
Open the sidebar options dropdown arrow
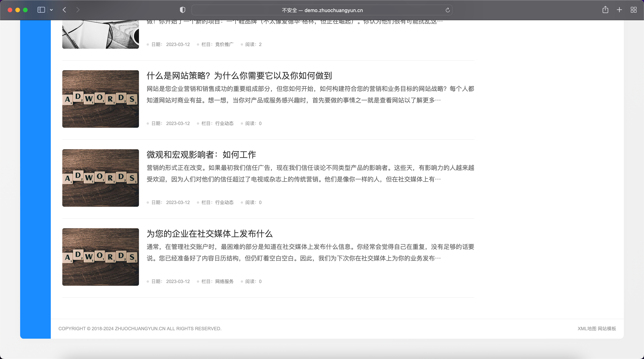click(x=51, y=10)
